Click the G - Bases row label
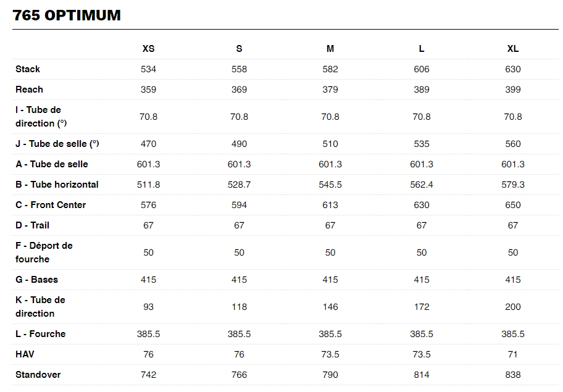The width and height of the screenshot is (563, 392). coord(36,280)
